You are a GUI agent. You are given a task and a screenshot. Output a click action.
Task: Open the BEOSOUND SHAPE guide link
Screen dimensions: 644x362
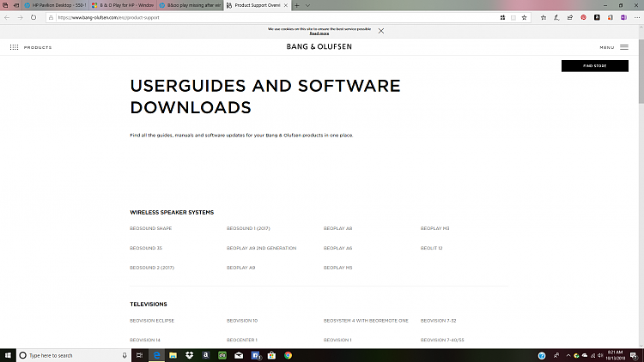[x=151, y=228]
